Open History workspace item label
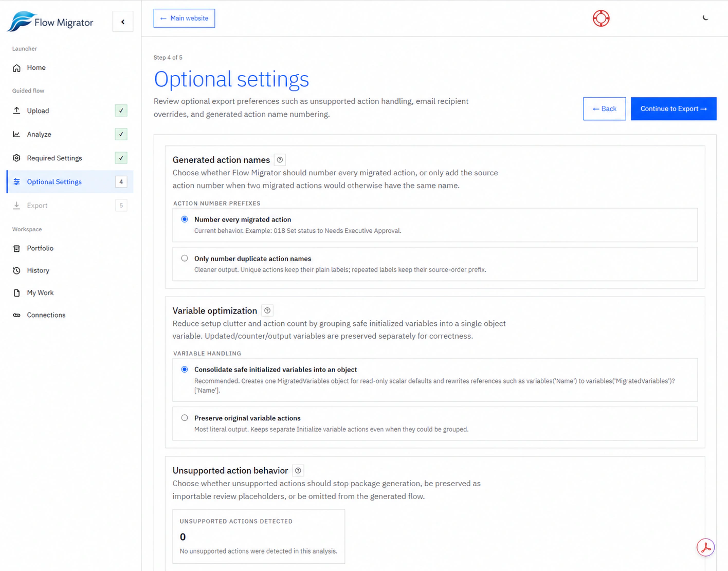 38,270
